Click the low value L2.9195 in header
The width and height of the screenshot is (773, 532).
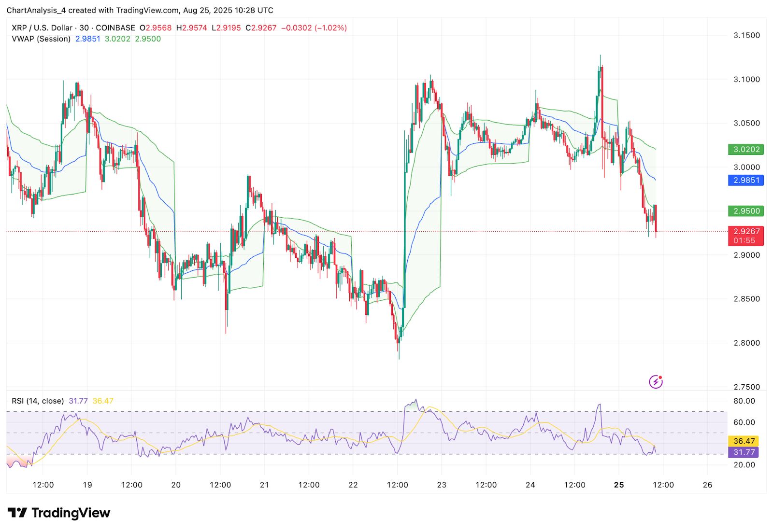coord(227,28)
